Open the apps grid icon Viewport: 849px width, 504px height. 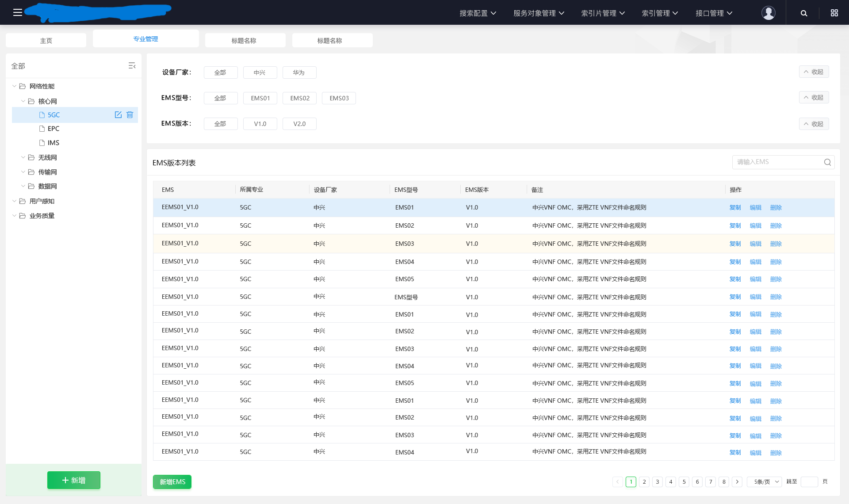(834, 13)
